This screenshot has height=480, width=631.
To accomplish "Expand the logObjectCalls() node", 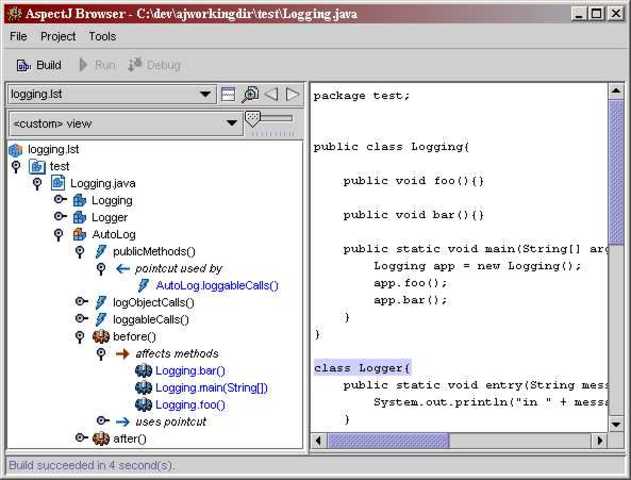I will click(82, 301).
